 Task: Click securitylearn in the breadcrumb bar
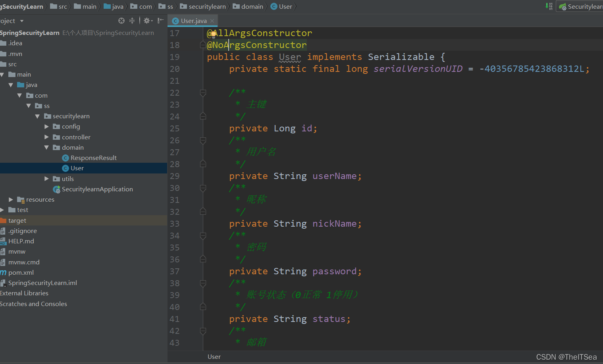[x=203, y=6]
